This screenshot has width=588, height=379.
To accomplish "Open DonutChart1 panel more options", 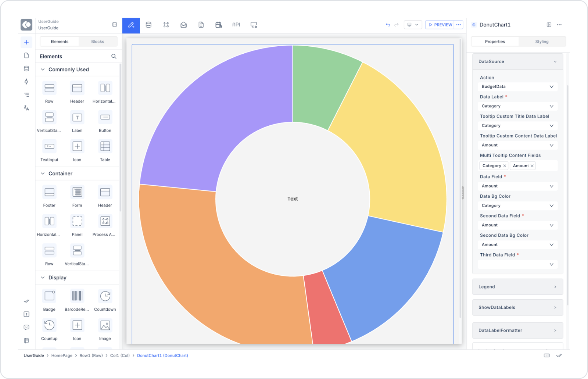I will click(559, 25).
